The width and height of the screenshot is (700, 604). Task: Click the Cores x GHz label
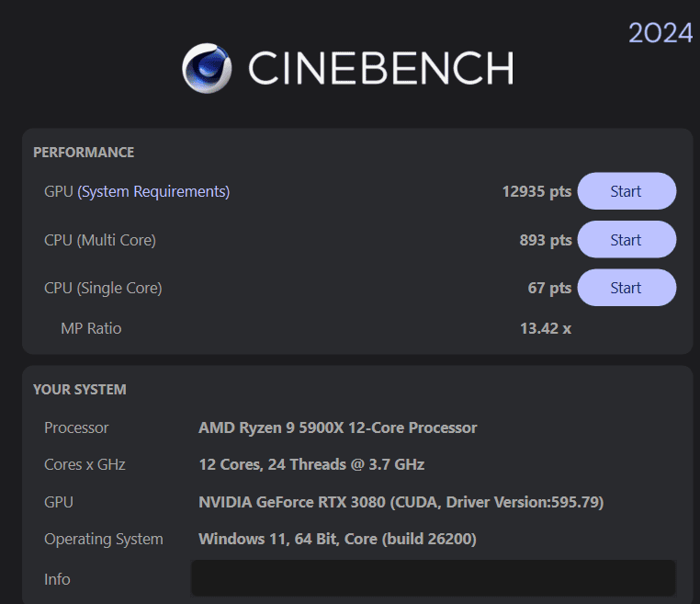[x=85, y=464]
